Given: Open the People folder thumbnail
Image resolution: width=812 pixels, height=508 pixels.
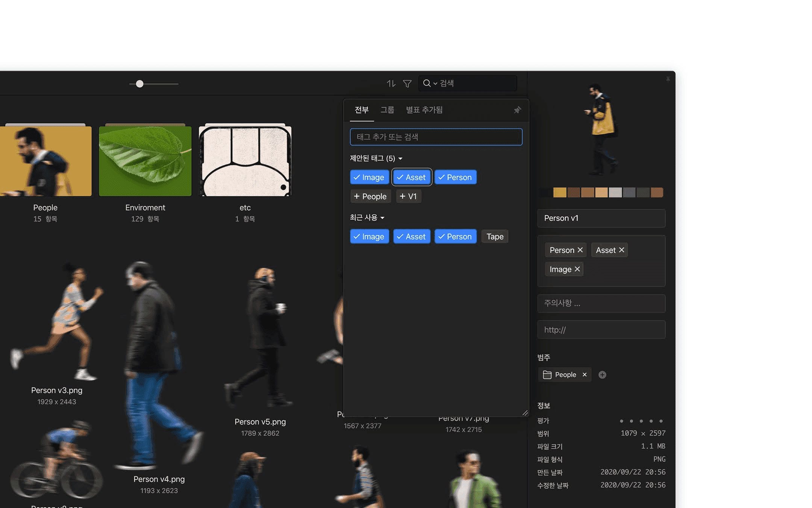Looking at the screenshot, I should [x=45, y=161].
